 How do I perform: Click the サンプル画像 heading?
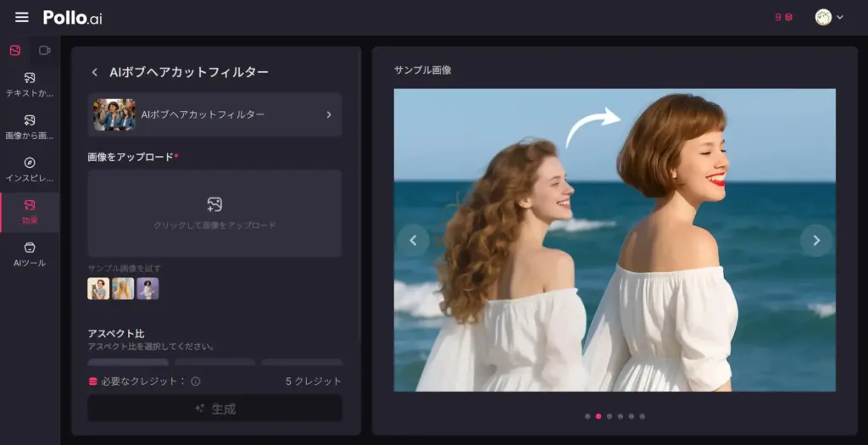422,70
